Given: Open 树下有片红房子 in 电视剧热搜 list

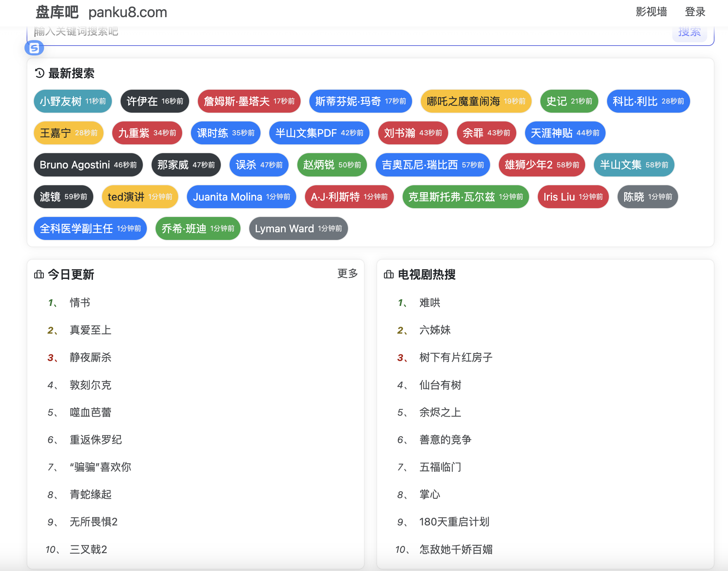Looking at the screenshot, I should click(456, 357).
